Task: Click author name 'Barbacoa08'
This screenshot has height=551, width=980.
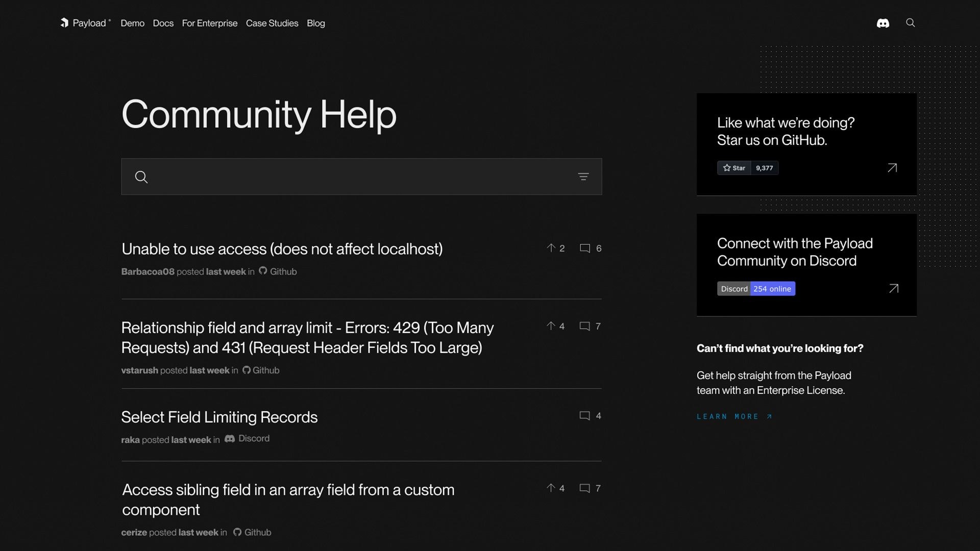Action: click(x=148, y=272)
